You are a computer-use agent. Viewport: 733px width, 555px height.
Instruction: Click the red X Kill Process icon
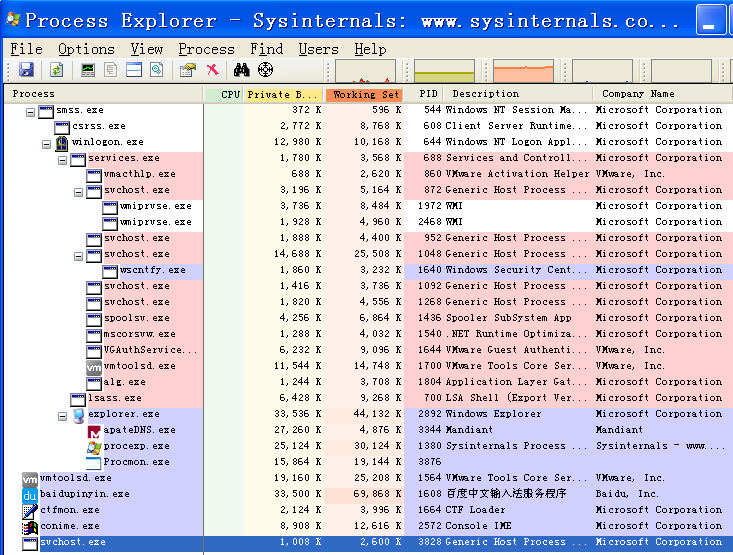213,70
